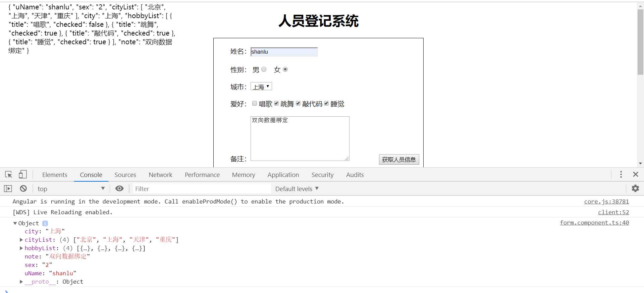Close the DevTools panel
This screenshot has height=293, width=644.
(x=636, y=174)
